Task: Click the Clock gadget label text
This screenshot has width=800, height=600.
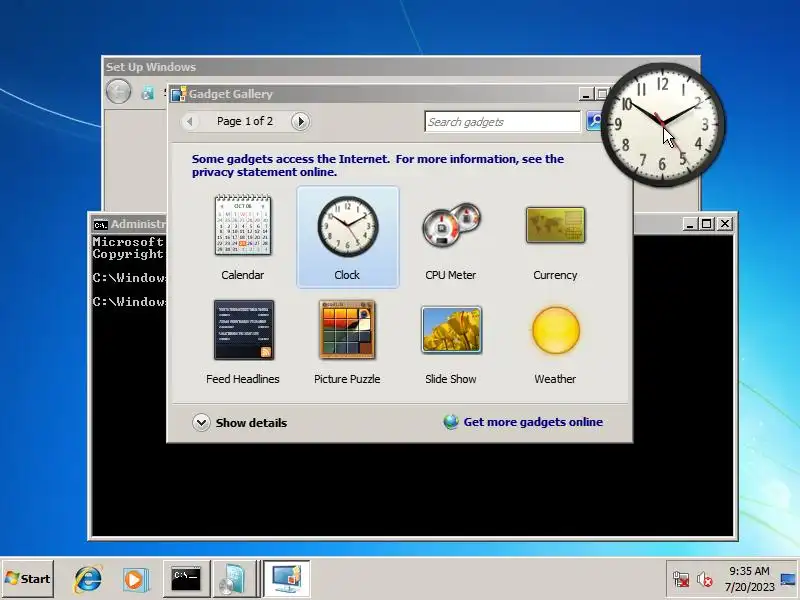Action: coord(347,275)
